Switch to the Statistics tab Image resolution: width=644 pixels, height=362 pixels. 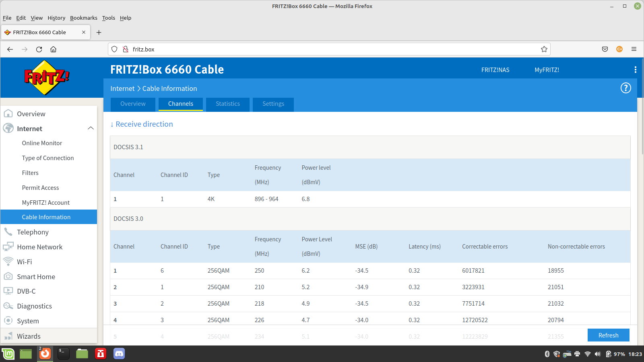[228, 104]
